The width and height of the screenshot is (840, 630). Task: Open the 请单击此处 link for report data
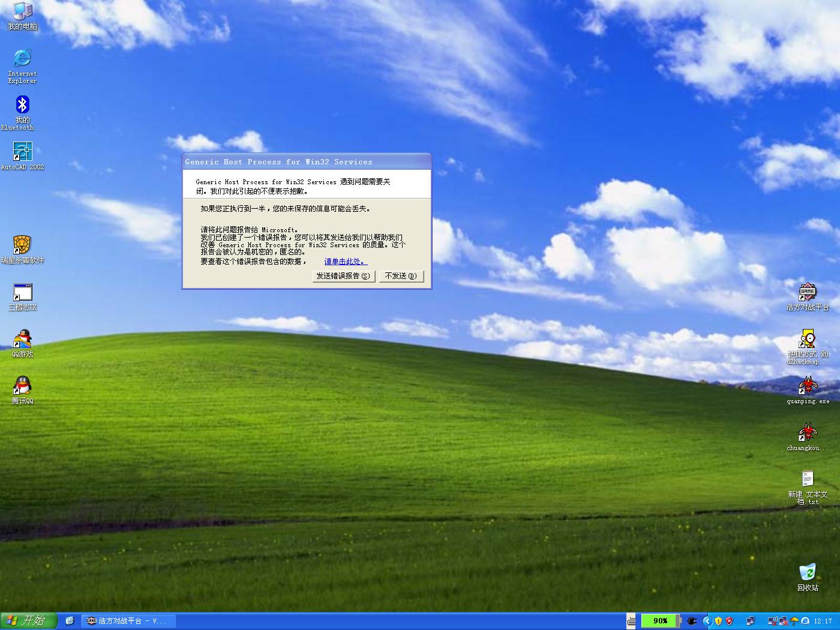coord(346,262)
